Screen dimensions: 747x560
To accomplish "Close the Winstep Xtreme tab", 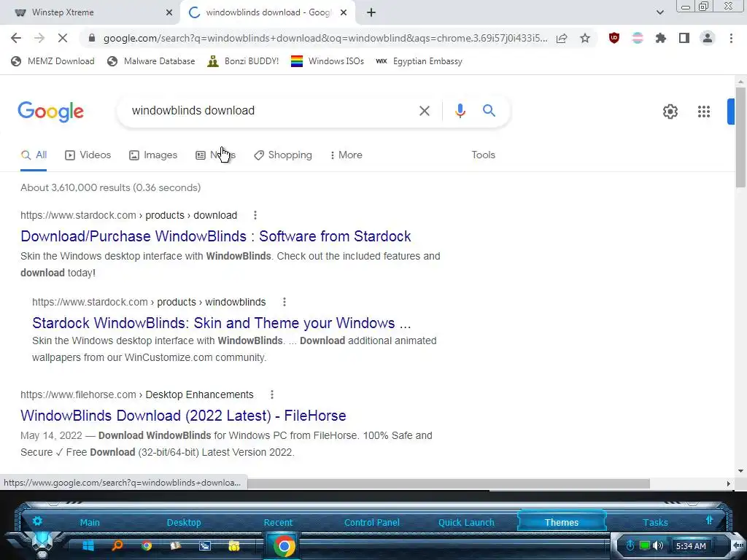I will [x=169, y=12].
